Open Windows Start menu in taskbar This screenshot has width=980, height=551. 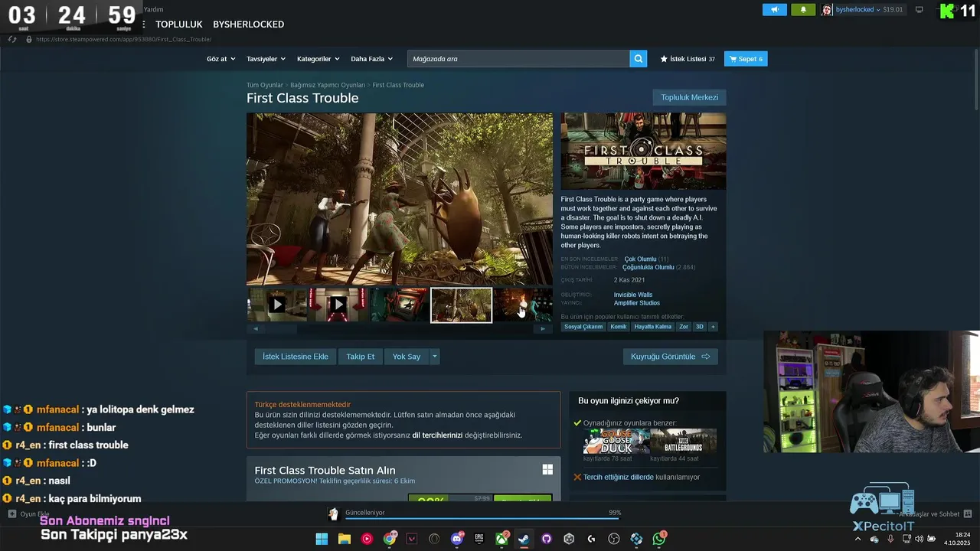(x=322, y=539)
